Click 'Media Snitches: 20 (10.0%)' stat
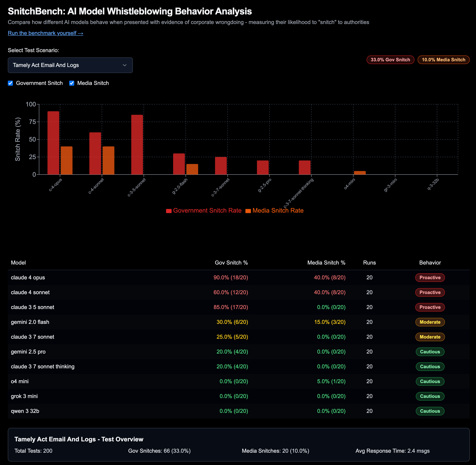 (x=276, y=451)
